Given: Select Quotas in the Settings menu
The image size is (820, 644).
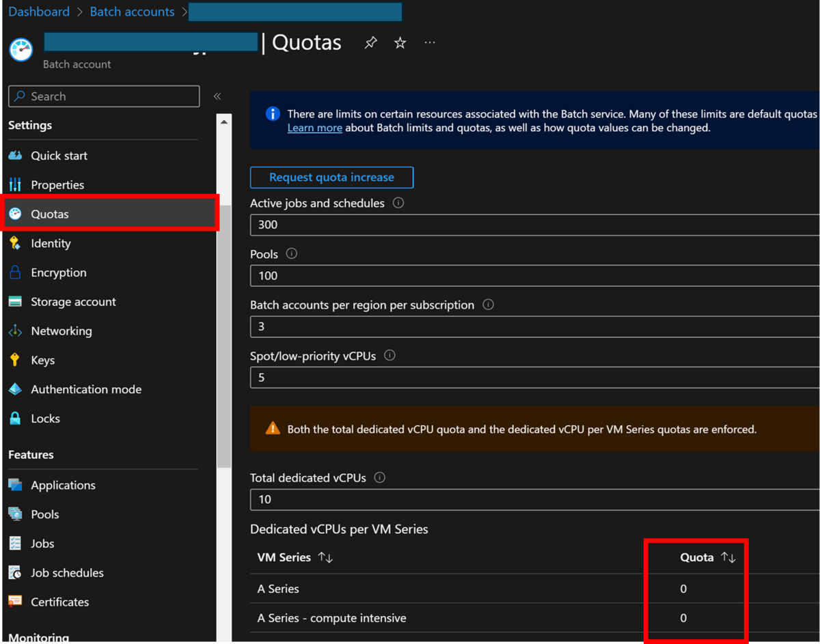Looking at the screenshot, I should [x=110, y=214].
